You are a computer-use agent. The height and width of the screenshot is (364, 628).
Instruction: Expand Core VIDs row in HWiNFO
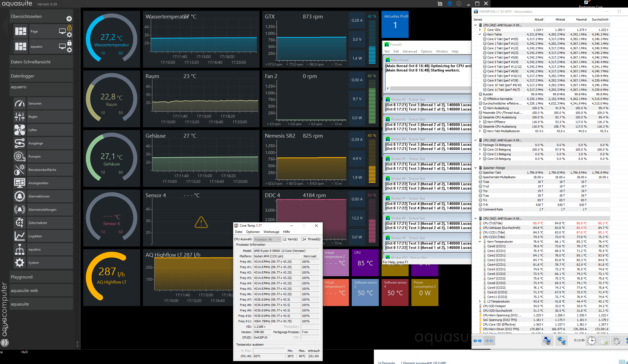[480, 30]
